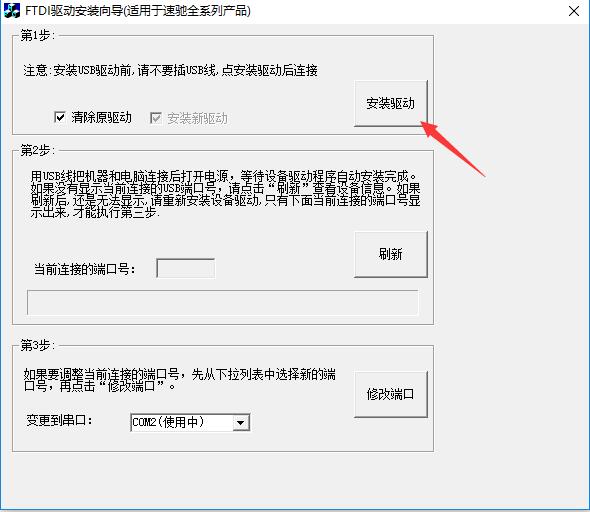Click the 第1步 group label
590x512 pixels.
tap(38, 35)
